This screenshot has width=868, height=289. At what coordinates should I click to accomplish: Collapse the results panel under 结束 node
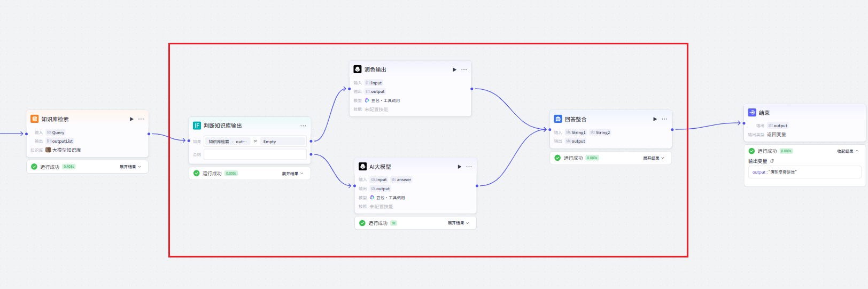[x=847, y=151]
